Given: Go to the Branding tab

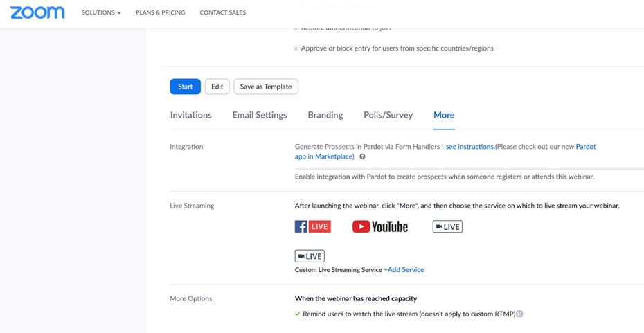Looking at the screenshot, I should [325, 115].
